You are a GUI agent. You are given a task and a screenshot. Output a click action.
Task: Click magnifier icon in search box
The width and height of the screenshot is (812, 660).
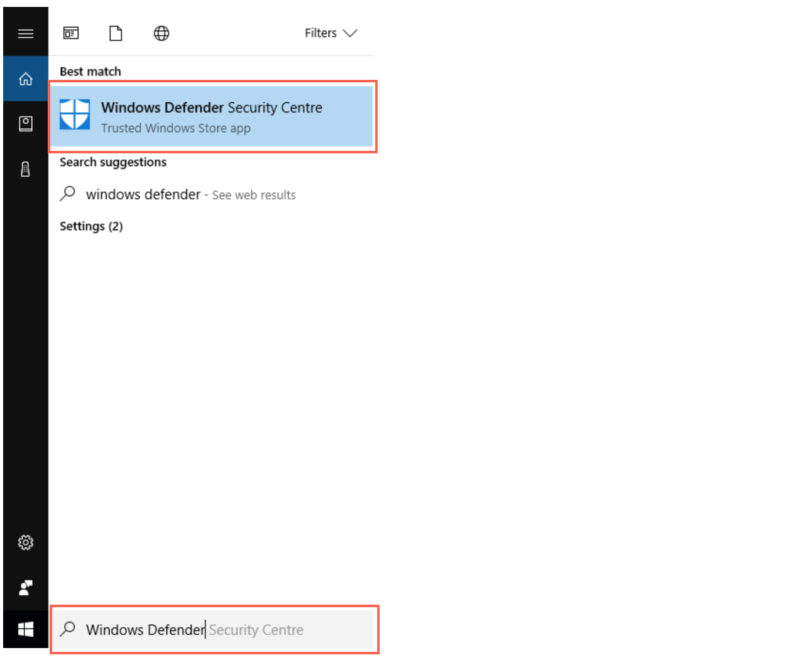coord(67,629)
